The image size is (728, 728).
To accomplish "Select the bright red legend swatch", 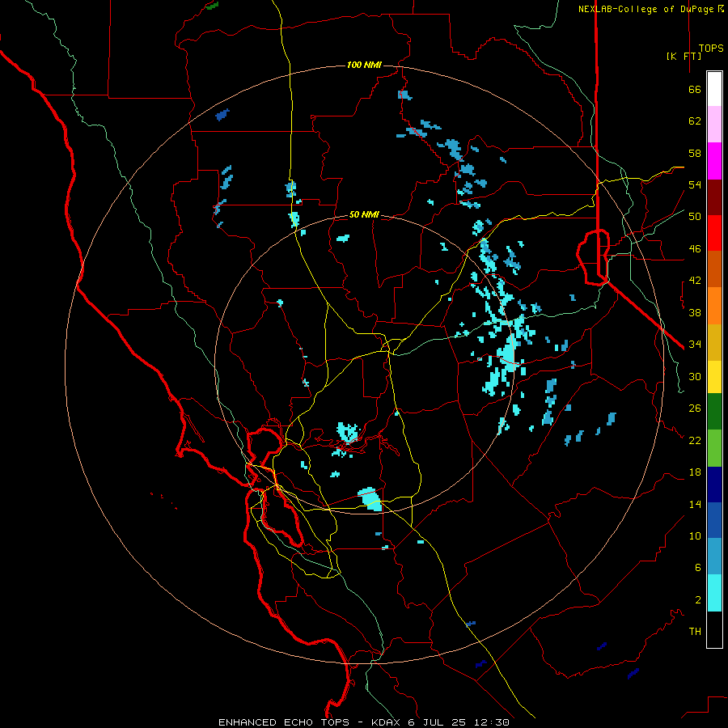I will tap(714, 233).
